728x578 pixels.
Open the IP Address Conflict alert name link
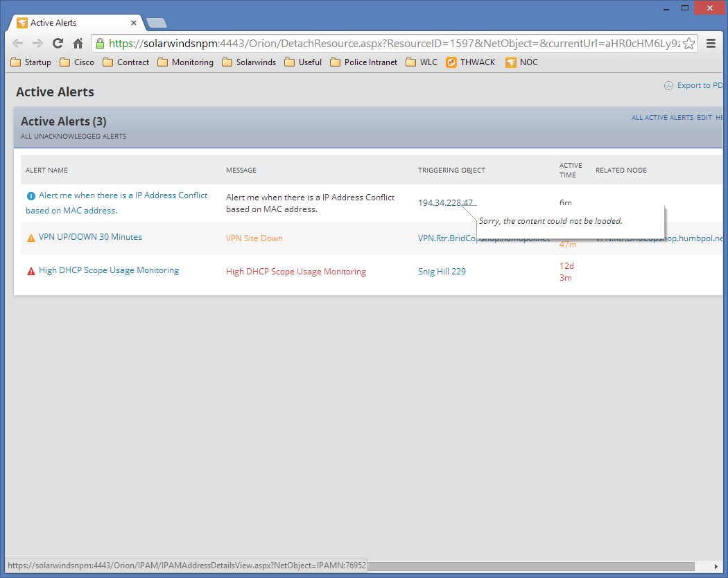(116, 203)
